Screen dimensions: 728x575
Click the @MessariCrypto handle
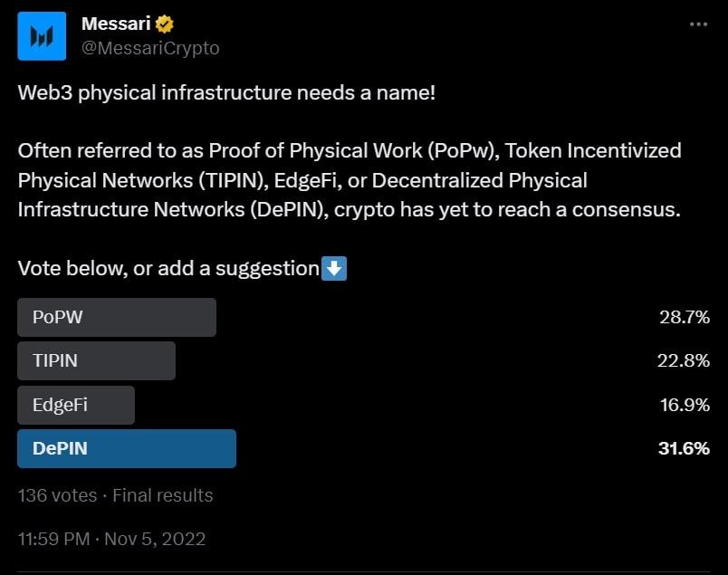pos(150,48)
